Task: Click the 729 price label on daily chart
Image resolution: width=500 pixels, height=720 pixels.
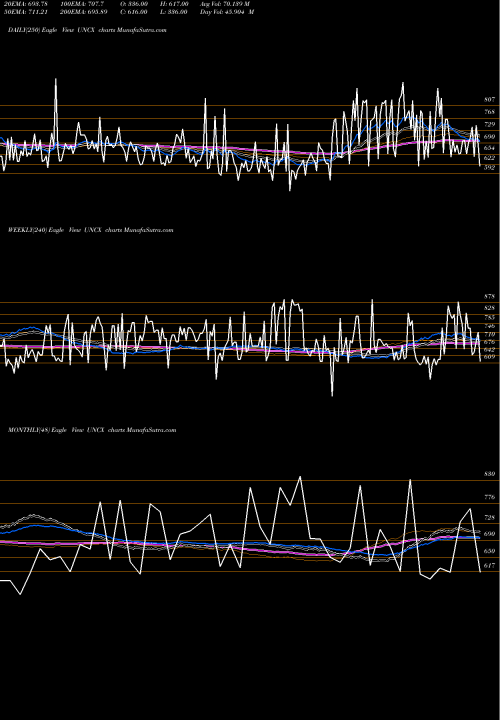Action: pyautogui.click(x=489, y=124)
